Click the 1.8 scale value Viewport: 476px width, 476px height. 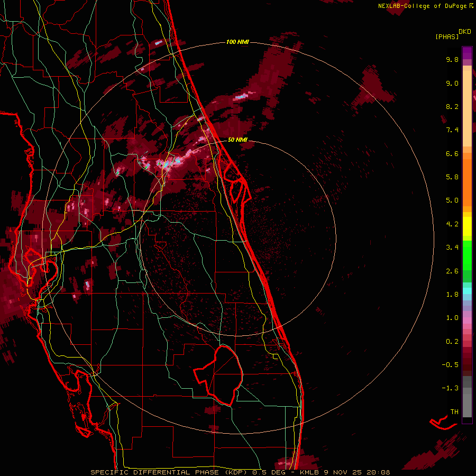(x=452, y=295)
